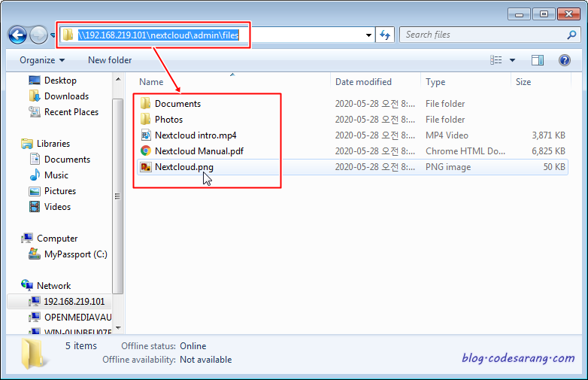Select Computer in navigation pane
Image resolution: width=588 pixels, height=380 pixels.
[57, 239]
